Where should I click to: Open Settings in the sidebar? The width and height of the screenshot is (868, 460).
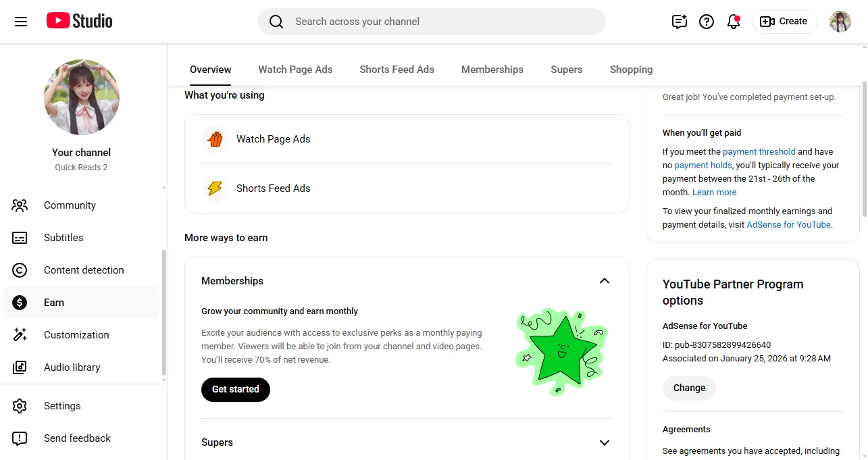click(x=82, y=406)
